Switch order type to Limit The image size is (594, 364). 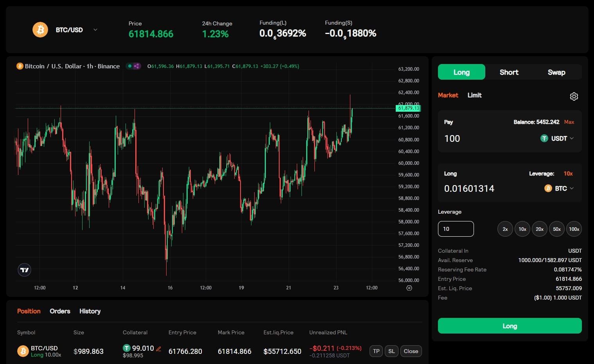(474, 95)
